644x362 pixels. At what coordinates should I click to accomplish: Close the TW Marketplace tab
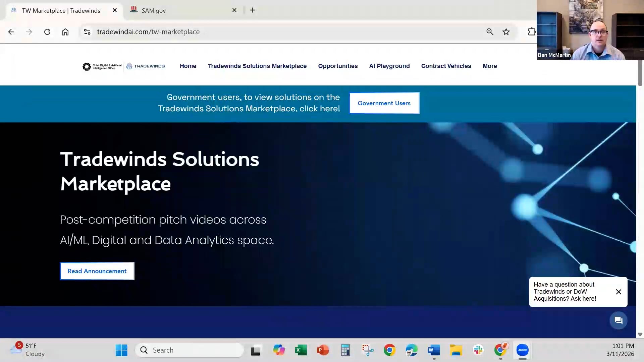tap(115, 10)
